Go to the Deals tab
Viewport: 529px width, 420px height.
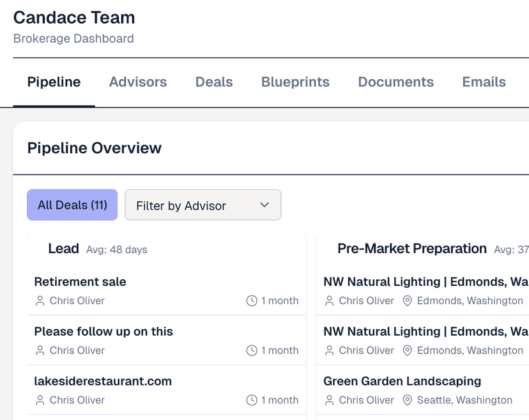214,82
